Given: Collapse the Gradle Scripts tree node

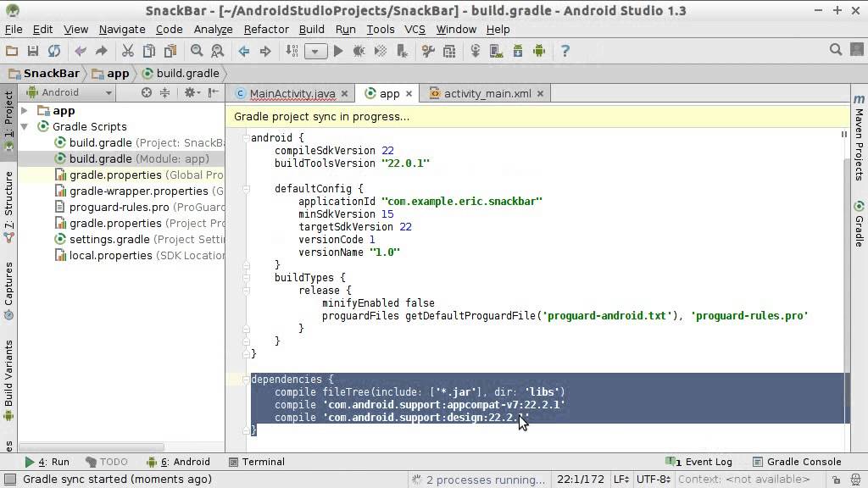Looking at the screenshot, I should [x=25, y=127].
